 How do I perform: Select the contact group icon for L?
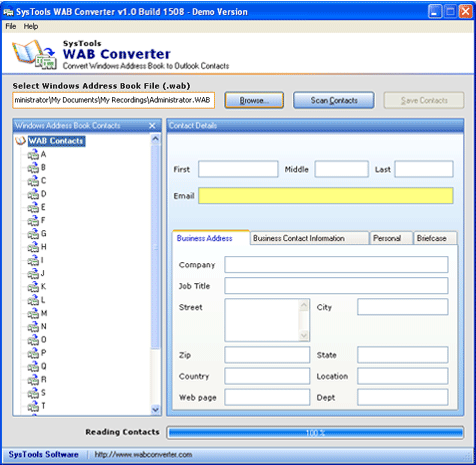33,300
